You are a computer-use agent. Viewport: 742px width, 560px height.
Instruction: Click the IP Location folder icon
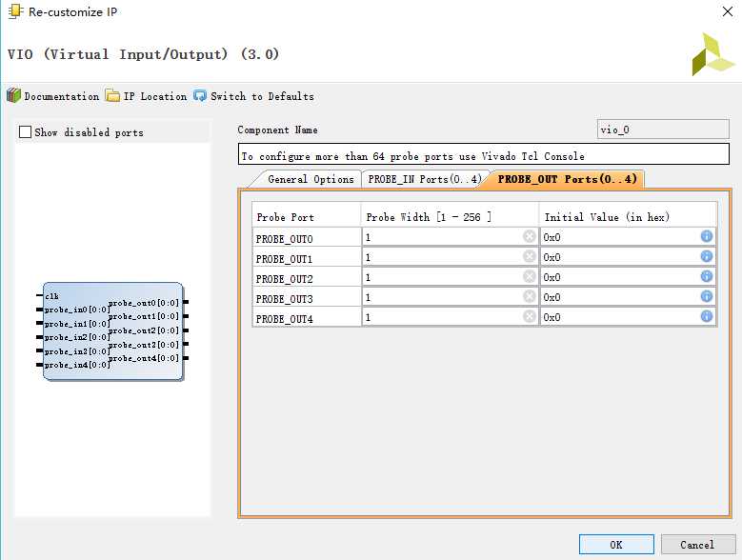click(x=112, y=95)
